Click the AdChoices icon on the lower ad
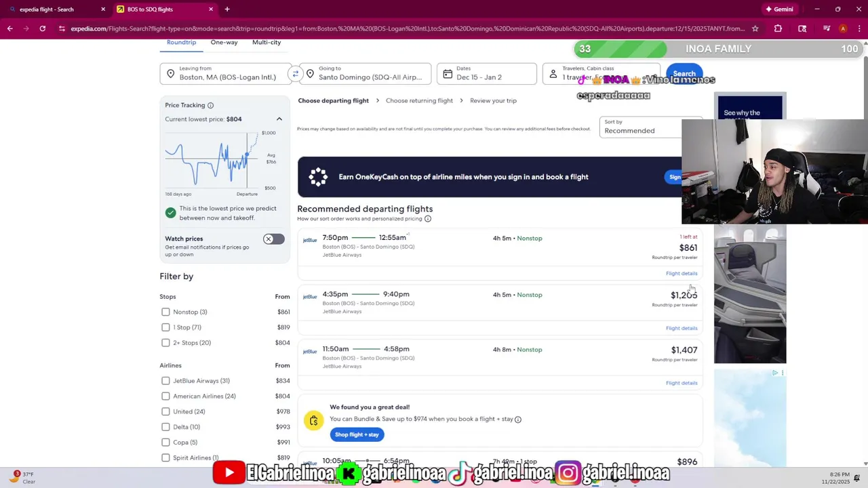 [x=775, y=373]
